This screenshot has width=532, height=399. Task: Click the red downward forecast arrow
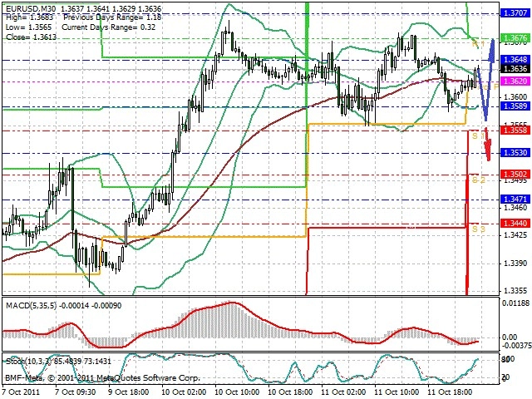coord(488,144)
